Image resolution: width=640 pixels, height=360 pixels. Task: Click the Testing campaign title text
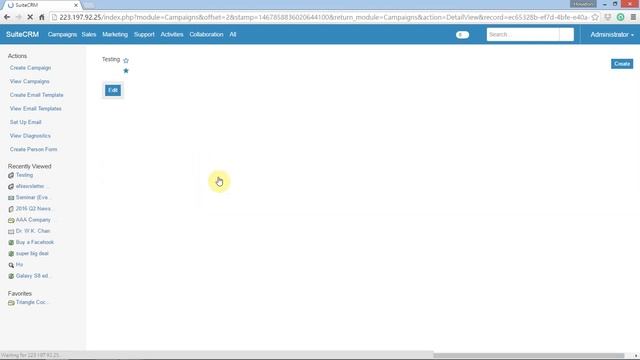(111, 60)
